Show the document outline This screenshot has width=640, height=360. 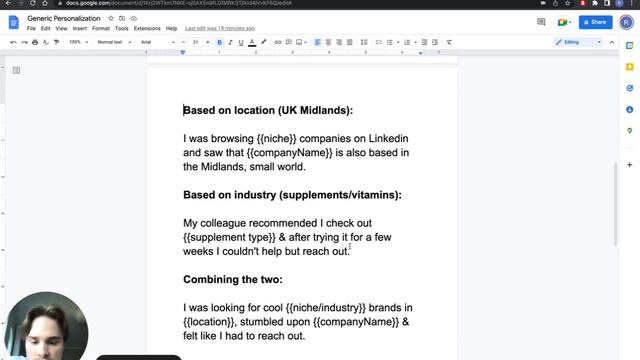pyautogui.click(x=16, y=71)
